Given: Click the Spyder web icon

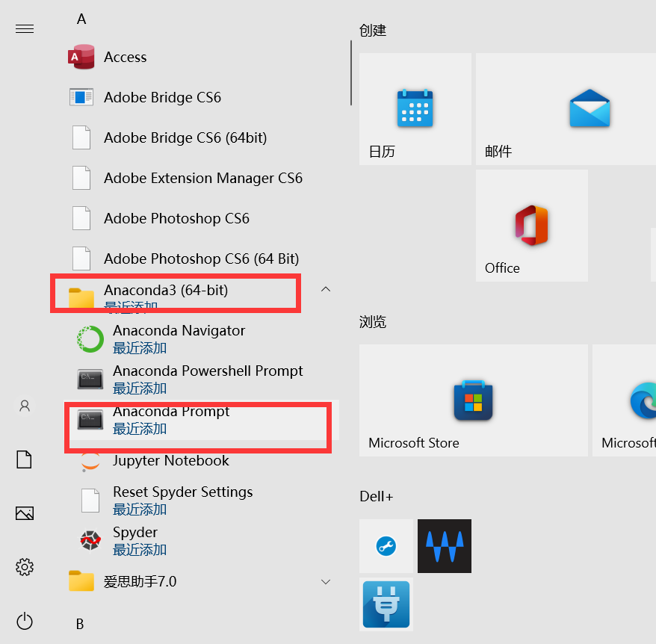Looking at the screenshot, I should click(x=90, y=540).
